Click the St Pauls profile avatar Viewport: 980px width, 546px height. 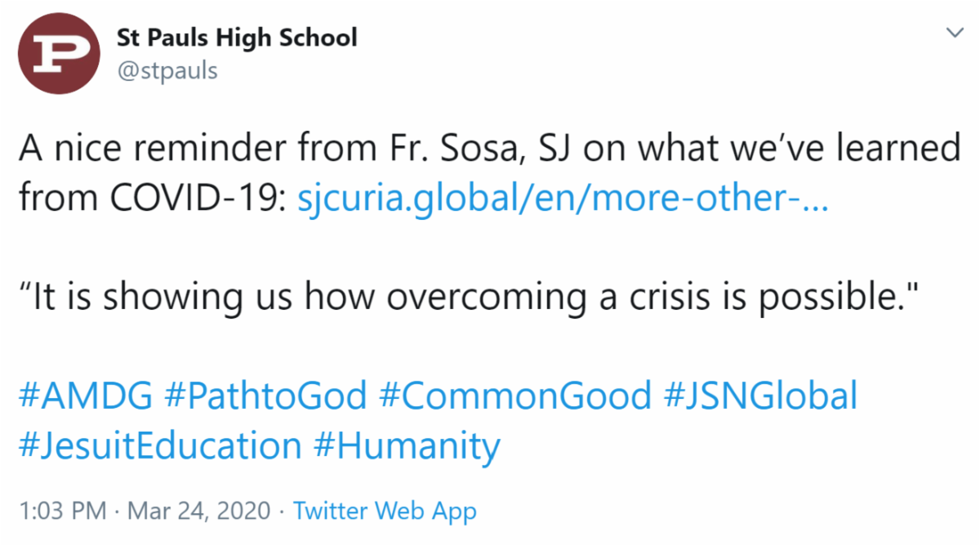point(60,54)
